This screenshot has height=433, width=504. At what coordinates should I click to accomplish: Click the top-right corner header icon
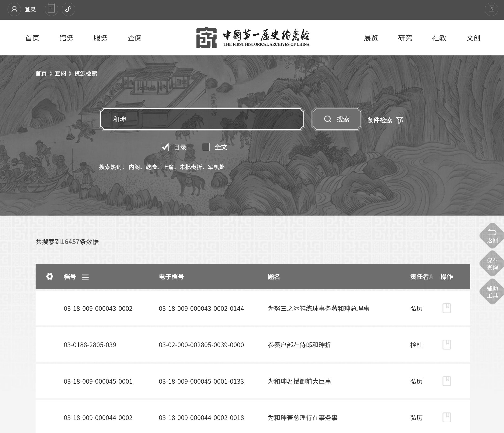coord(491,9)
